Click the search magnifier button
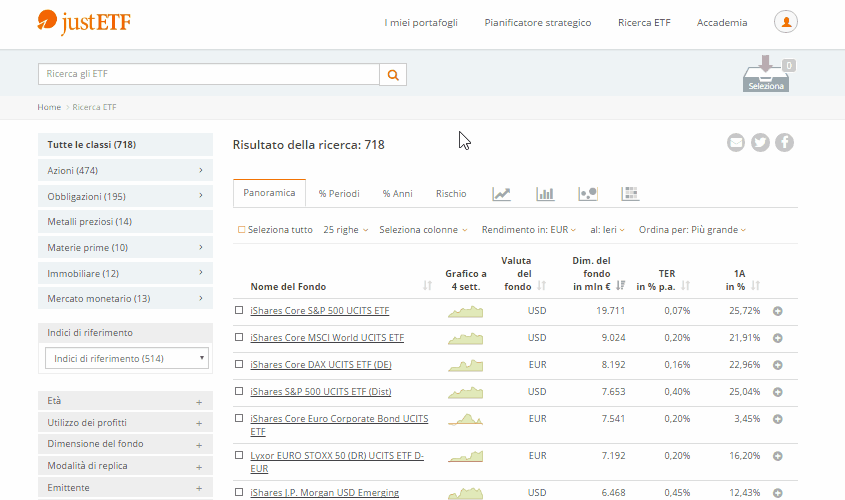This screenshot has width=845, height=500. pyautogui.click(x=393, y=74)
